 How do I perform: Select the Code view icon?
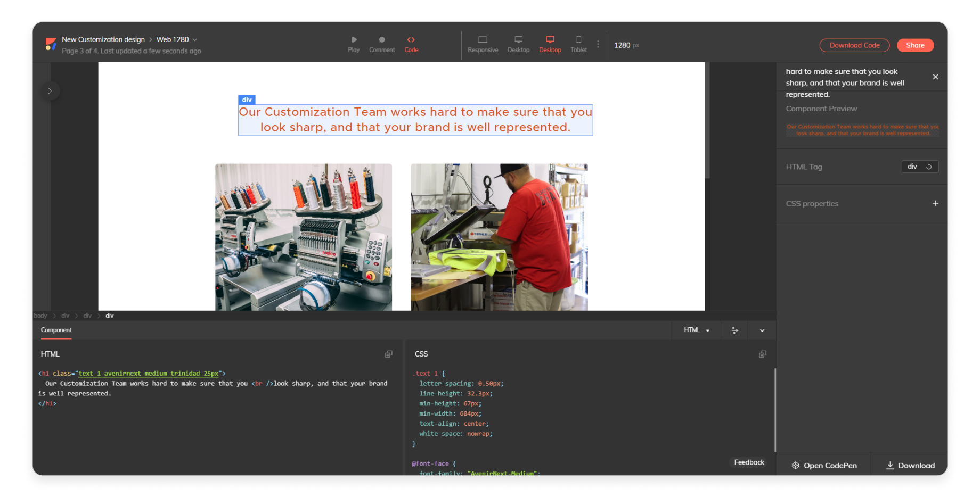coord(411,40)
